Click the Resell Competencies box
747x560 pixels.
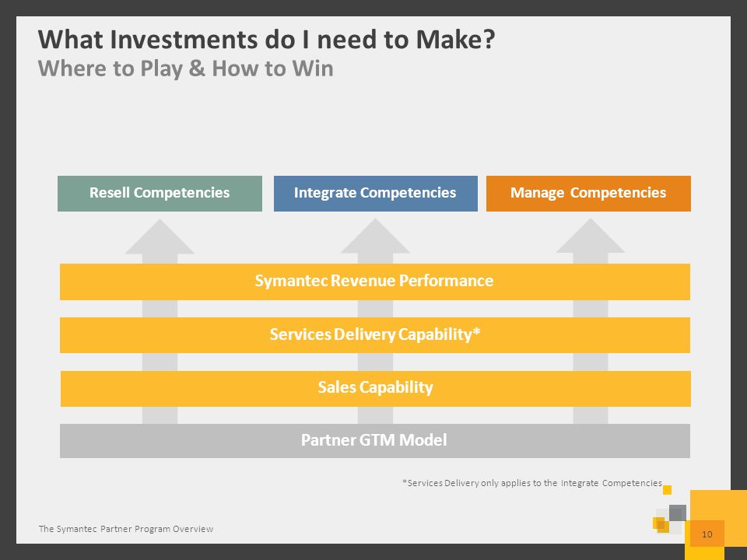tap(160, 194)
